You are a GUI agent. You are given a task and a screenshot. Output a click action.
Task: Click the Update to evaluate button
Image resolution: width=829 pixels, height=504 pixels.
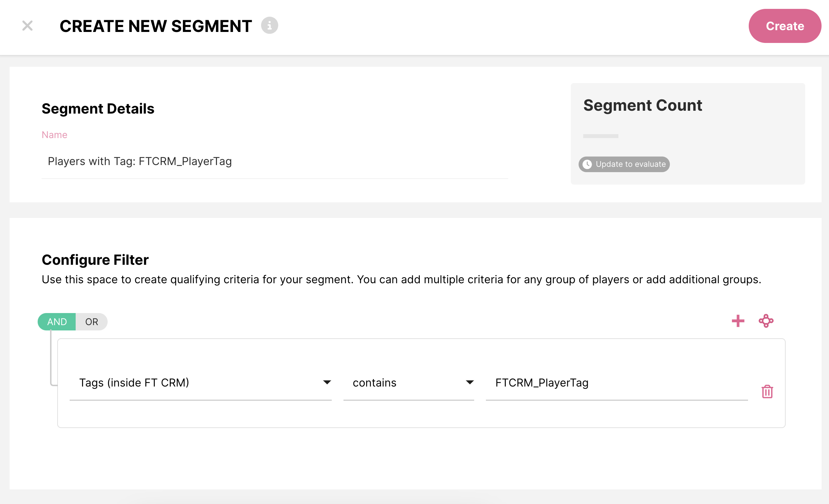pos(624,164)
